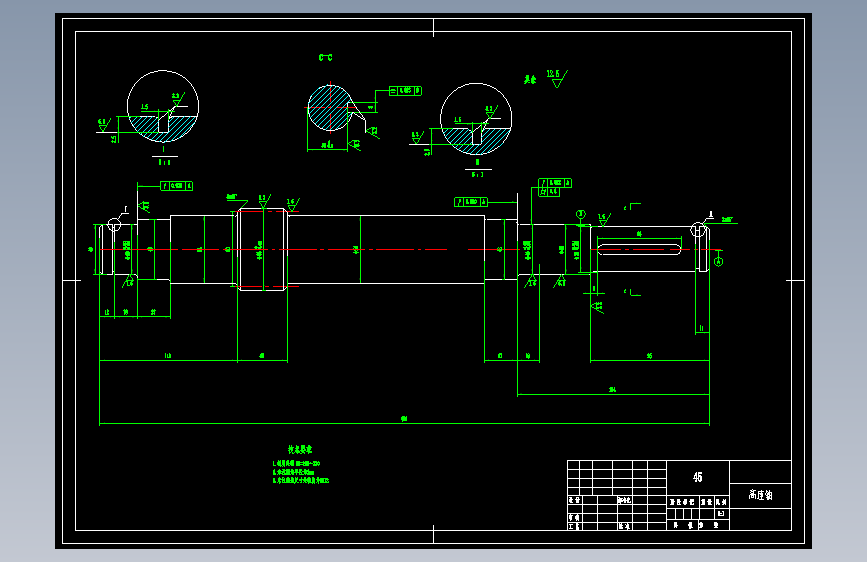The image size is (867, 562).
Task: Click the enlarged detail view I circle
Action: coord(163,106)
